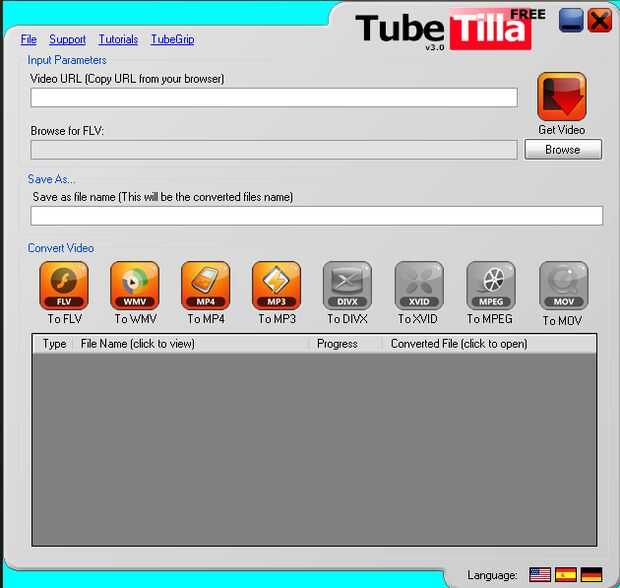This screenshot has width=620, height=588.
Task: Switch language to German flag
Action: (x=592, y=575)
